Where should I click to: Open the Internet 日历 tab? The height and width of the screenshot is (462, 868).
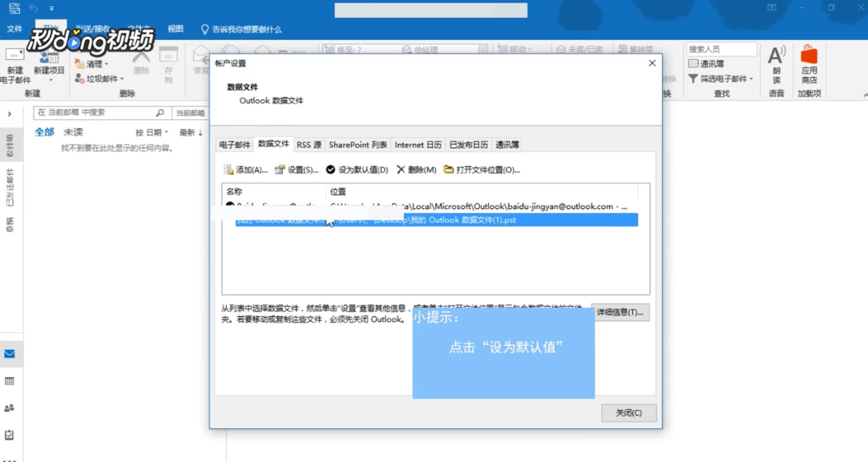(418, 144)
